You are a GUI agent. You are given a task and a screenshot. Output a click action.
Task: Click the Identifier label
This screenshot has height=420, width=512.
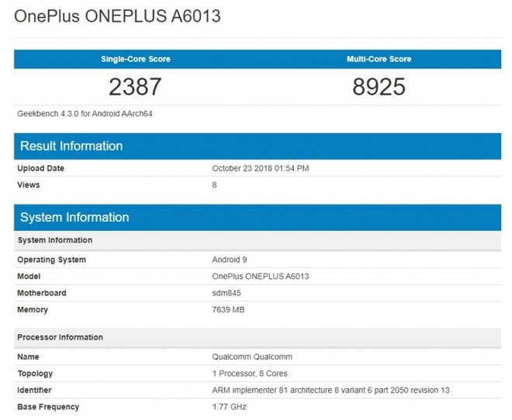[x=34, y=391]
